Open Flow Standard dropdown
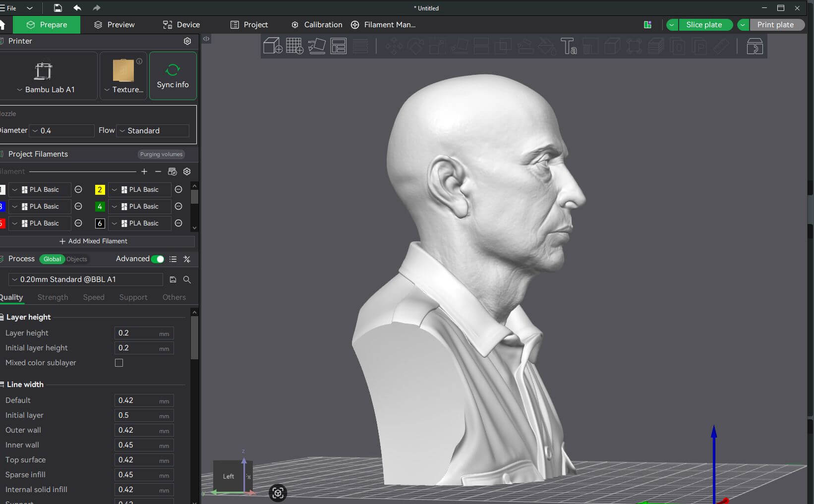Viewport: 814px width, 504px height. pos(153,130)
